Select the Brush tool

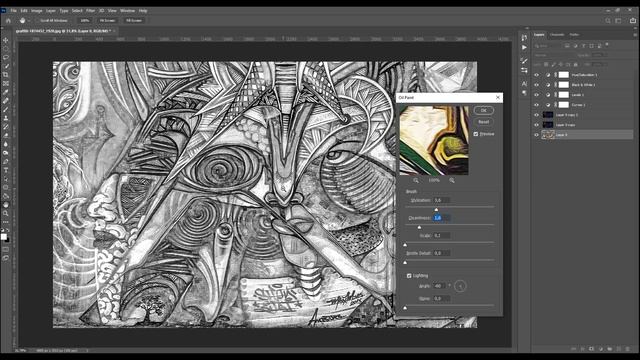tap(6, 109)
